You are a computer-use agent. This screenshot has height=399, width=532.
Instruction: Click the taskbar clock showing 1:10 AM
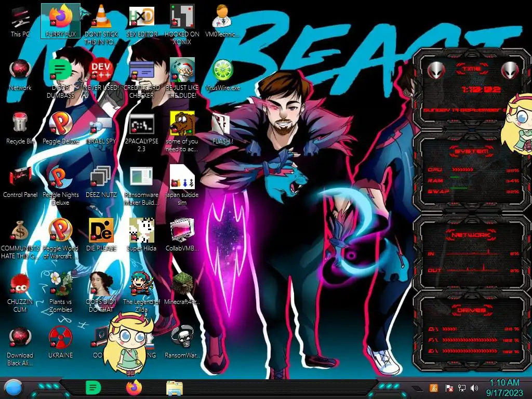504,388
